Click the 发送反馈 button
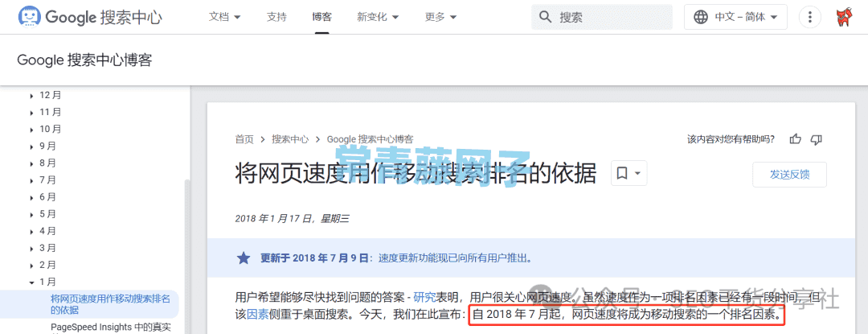Image resolution: width=868 pixels, height=334 pixels. (789, 175)
